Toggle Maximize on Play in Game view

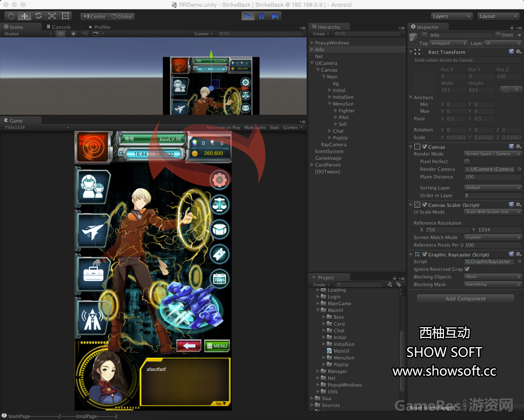(223, 127)
